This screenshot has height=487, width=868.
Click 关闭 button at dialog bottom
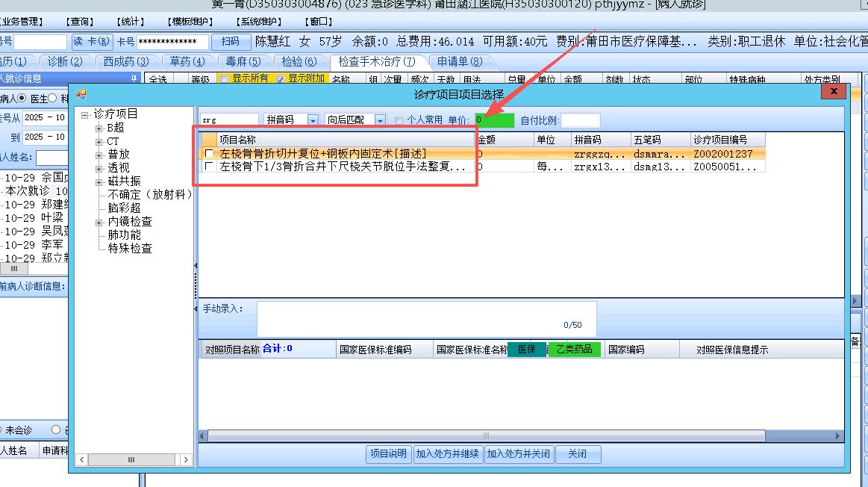578,453
